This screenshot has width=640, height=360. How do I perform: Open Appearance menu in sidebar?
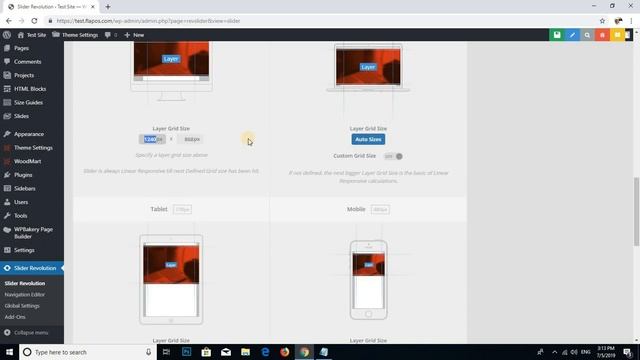point(29,134)
